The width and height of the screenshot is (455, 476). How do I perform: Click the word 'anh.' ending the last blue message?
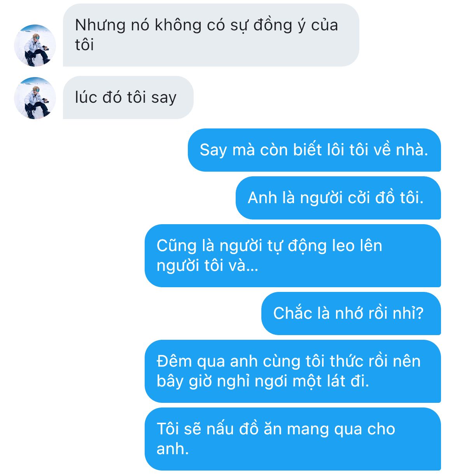coord(173,449)
